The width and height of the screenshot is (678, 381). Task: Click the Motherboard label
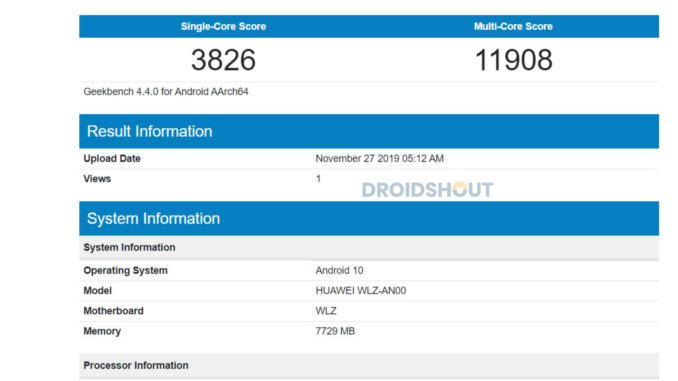click(x=113, y=311)
